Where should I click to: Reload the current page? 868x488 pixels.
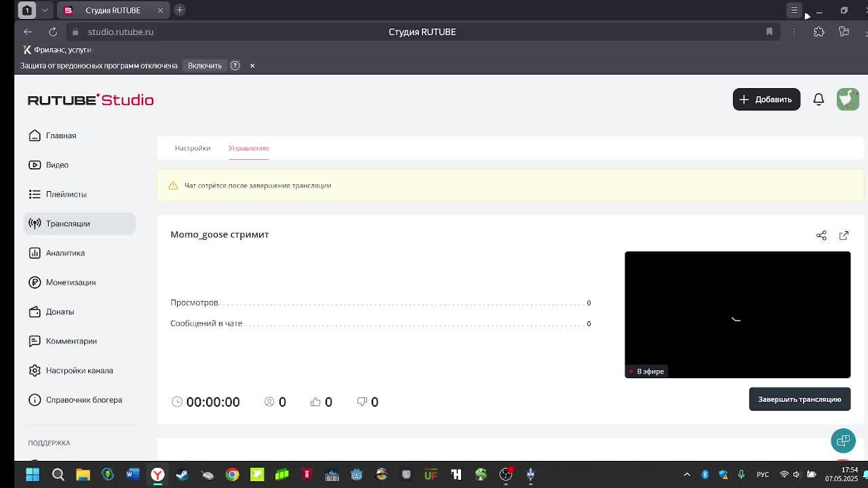coord(53,32)
